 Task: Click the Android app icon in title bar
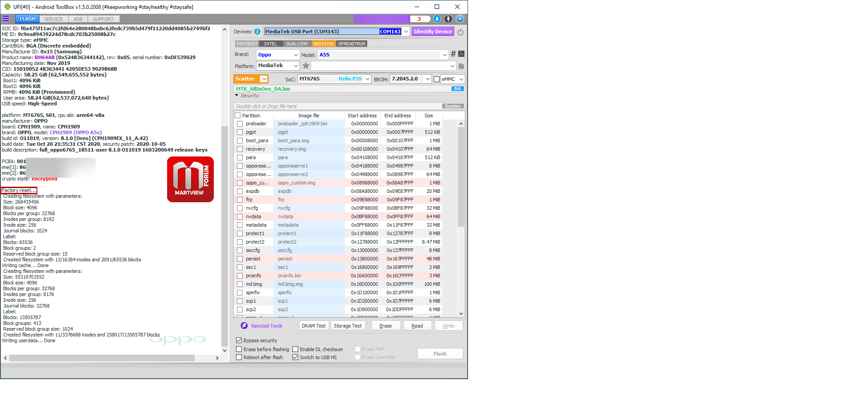(x=7, y=7)
